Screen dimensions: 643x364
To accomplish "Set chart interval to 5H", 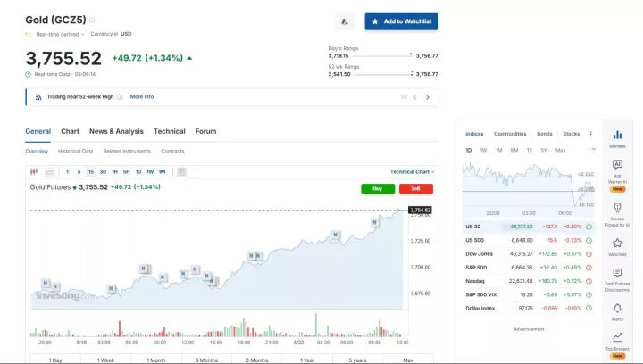I will click(x=126, y=171).
